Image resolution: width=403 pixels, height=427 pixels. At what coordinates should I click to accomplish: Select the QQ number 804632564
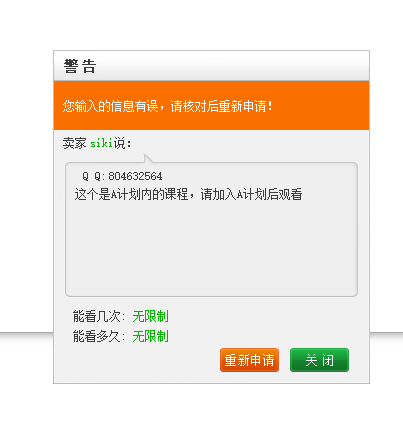(x=135, y=176)
